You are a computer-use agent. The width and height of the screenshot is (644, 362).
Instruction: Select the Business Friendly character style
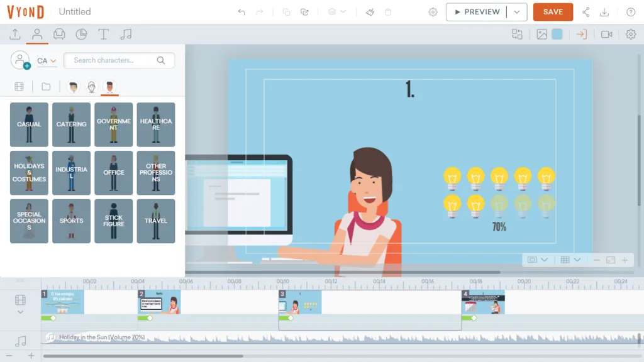click(73, 87)
